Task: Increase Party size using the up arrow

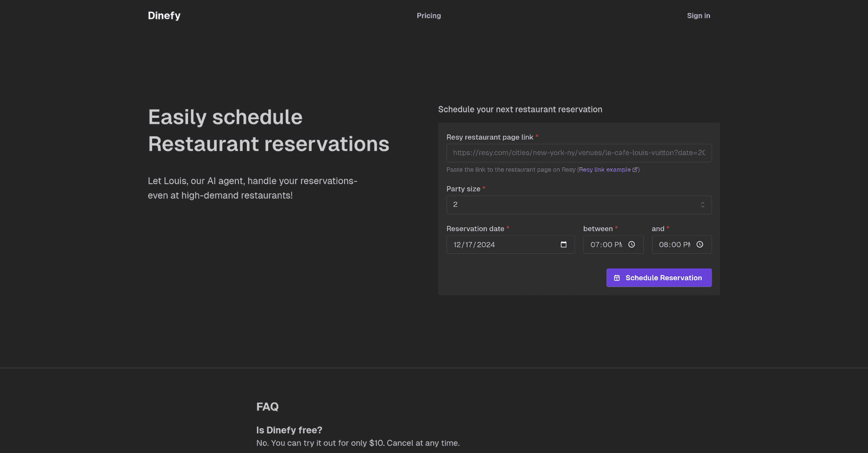Action: click(702, 202)
